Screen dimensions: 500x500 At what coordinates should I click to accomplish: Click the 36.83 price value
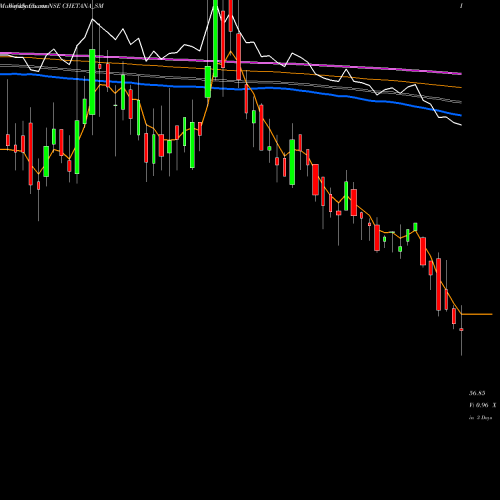477,393
